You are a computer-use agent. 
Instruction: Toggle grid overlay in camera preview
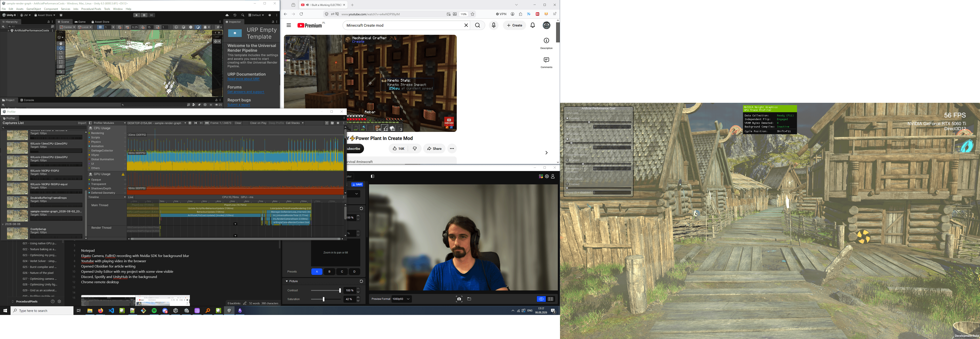[551, 299]
